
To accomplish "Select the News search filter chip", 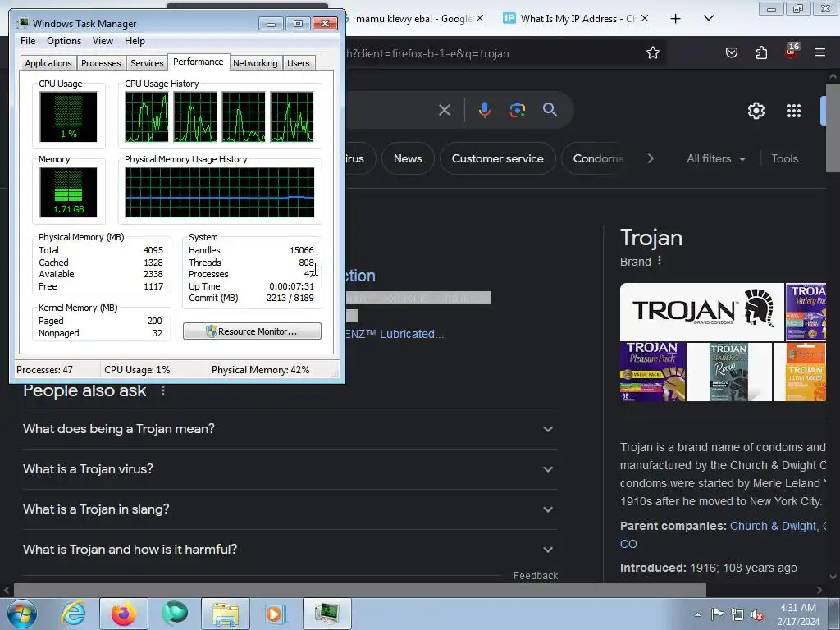I will [x=408, y=158].
